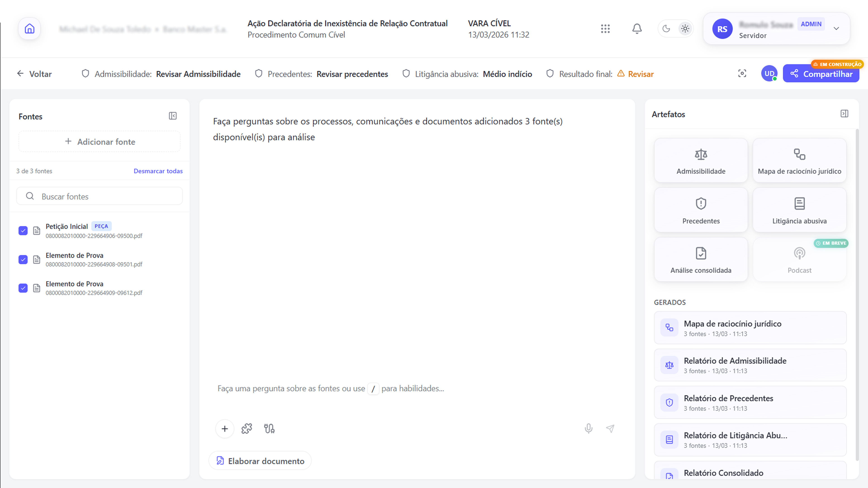Viewport: 868px width, 488px height.
Task: Click Desmarcar todas link
Action: 158,171
